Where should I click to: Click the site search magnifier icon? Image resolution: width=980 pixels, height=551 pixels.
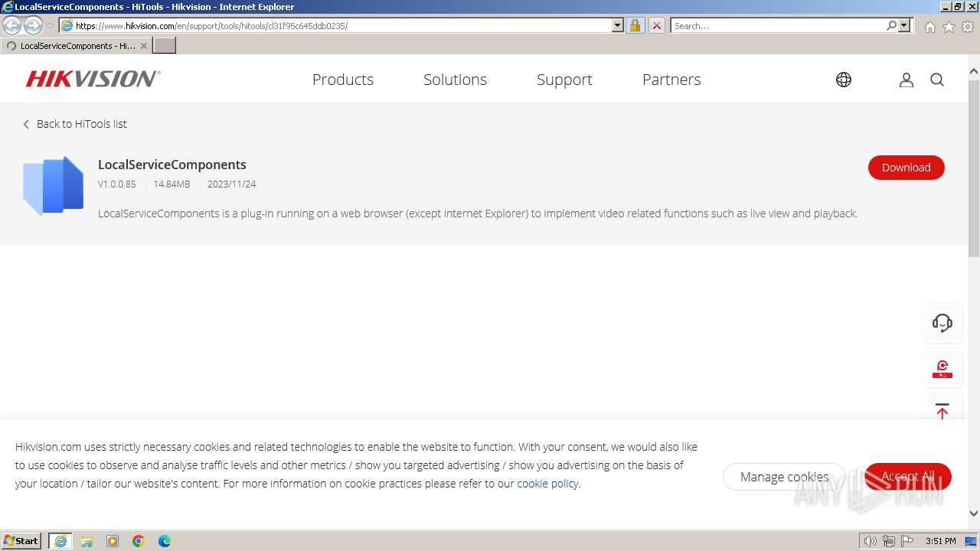pos(937,80)
